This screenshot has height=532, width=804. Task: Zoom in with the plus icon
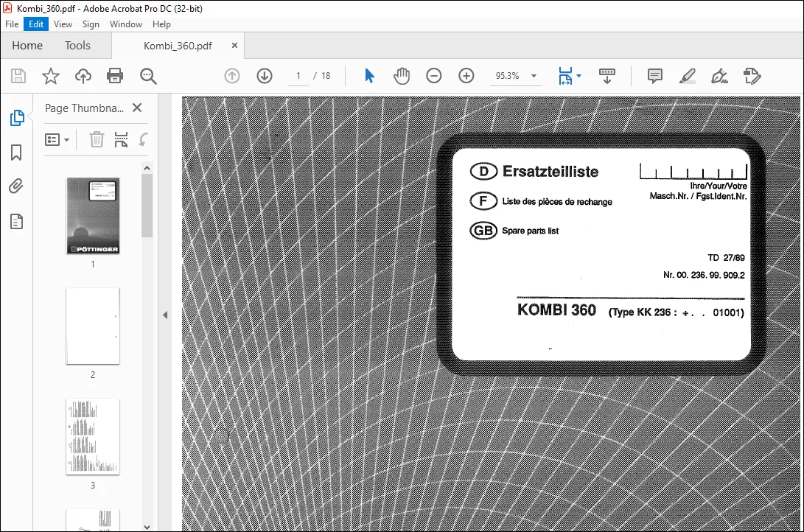[x=466, y=76]
